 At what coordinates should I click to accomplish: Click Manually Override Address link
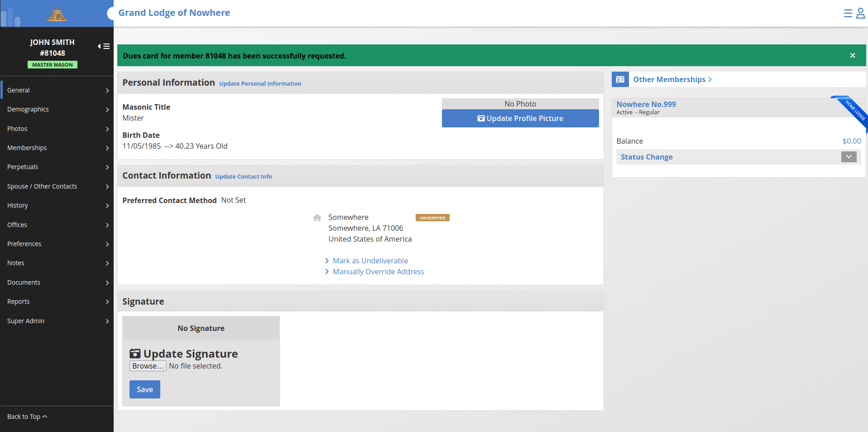pos(379,272)
